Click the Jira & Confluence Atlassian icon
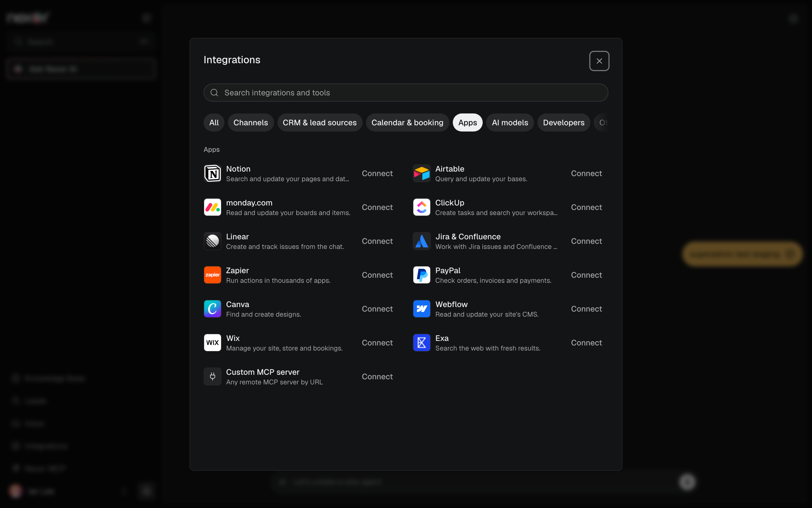This screenshot has height=508, width=812. pyautogui.click(x=422, y=241)
